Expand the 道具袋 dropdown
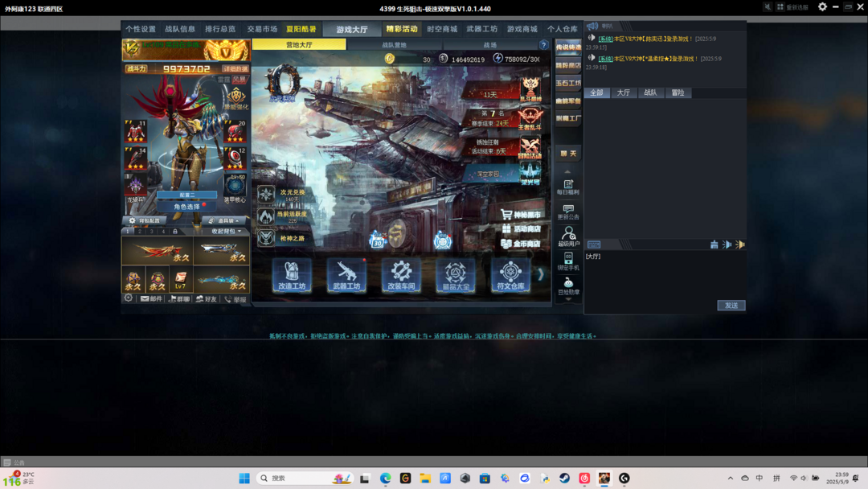This screenshot has height=489, width=868. 224,220
